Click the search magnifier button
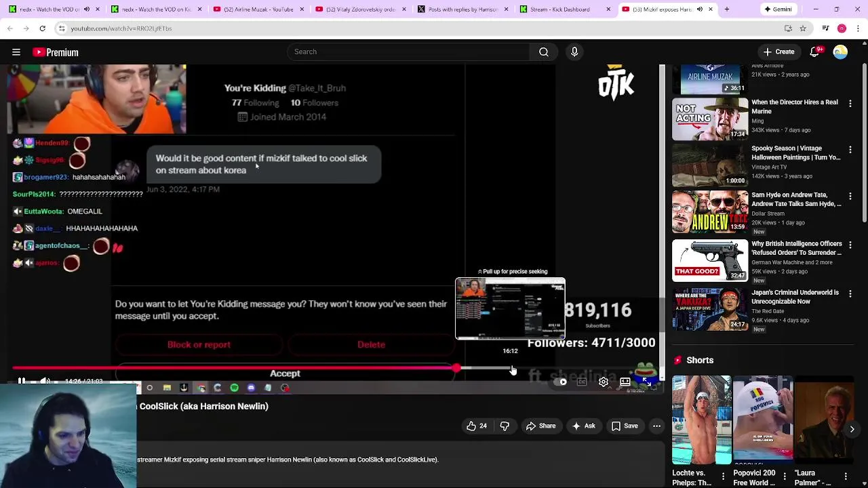868x488 pixels. [544, 52]
